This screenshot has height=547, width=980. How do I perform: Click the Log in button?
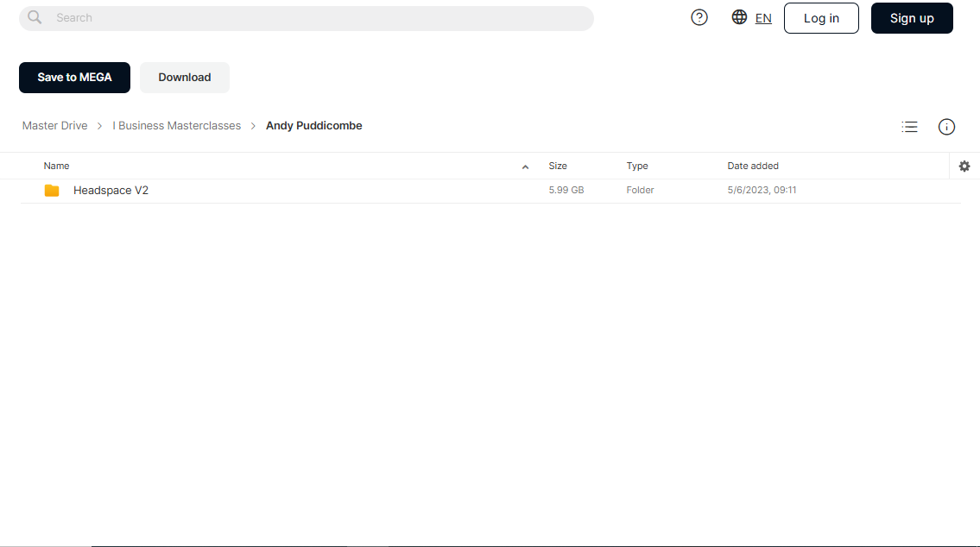(x=821, y=18)
